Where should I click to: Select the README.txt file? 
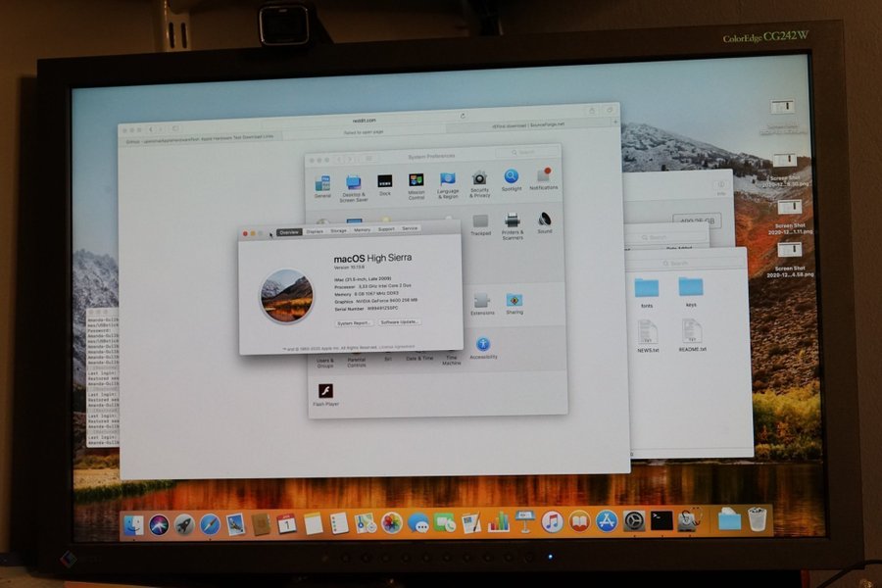tap(692, 335)
